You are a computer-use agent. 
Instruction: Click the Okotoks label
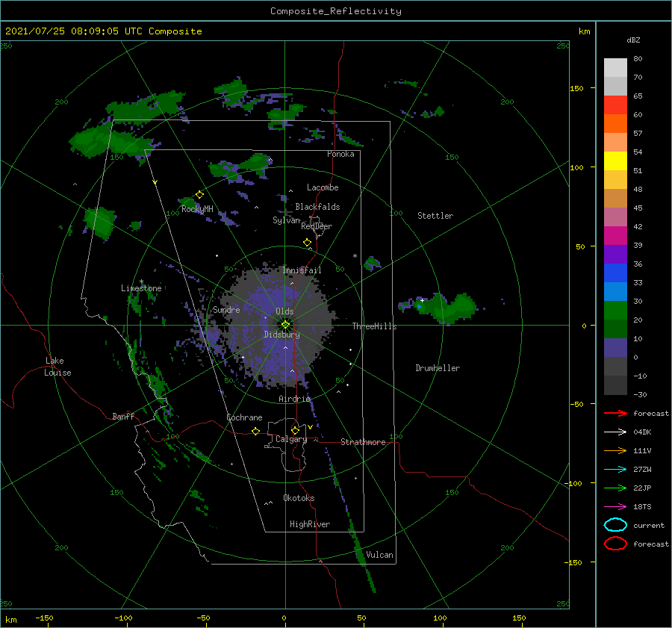(x=299, y=498)
